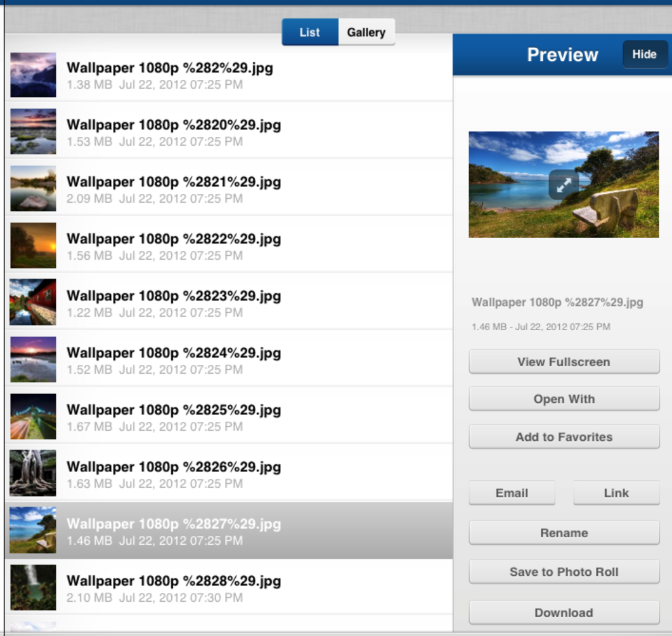The height and width of the screenshot is (636, 672).
Task: Open thumbnail of Wallpaper 1080p %282%29.jpg
Action: (33, 75)
